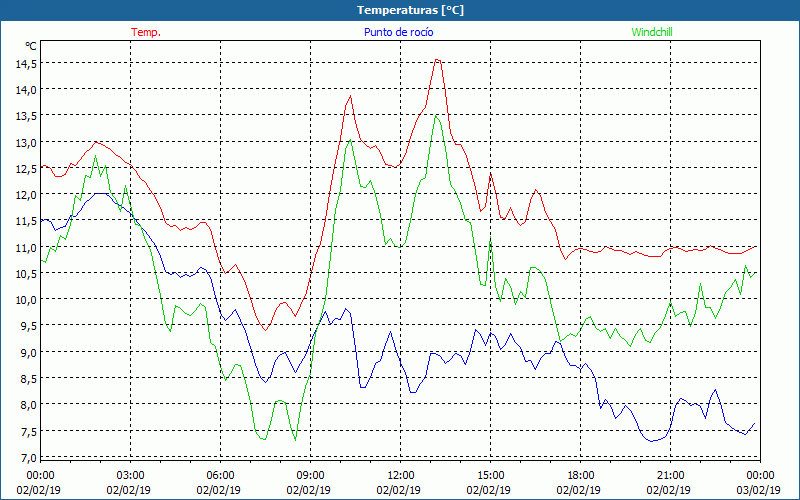Click the 10,0 y-axis value
Viewport: 800px width, 500px height.
coord(27,299)
